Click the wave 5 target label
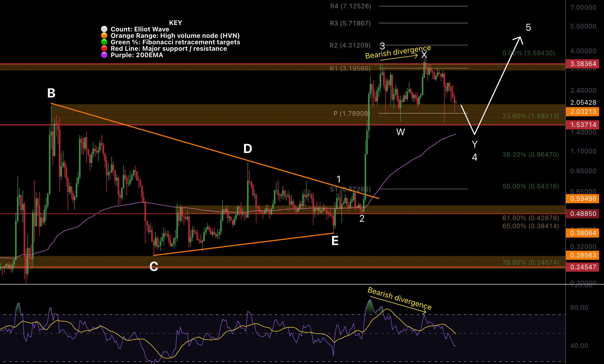604x364 pixels. pyautogui.click(x=528, y=27)
